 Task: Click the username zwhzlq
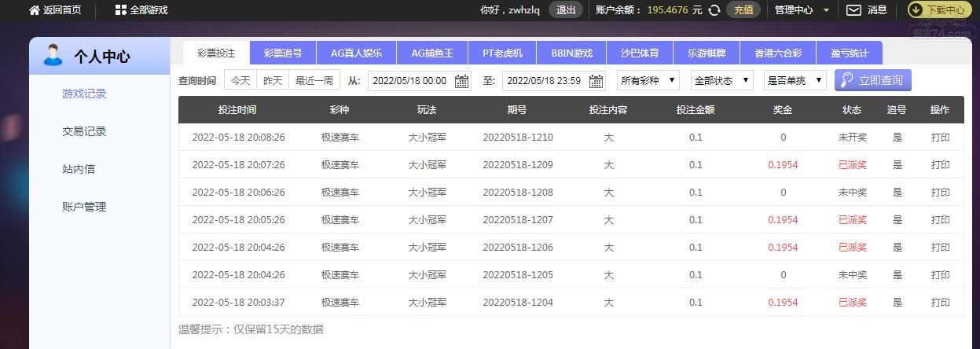tap(525, 10)
